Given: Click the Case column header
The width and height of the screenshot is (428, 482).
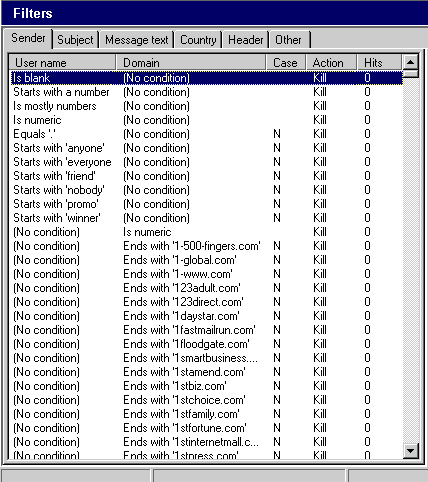Looking at the screenshot, I should (286, 62).
